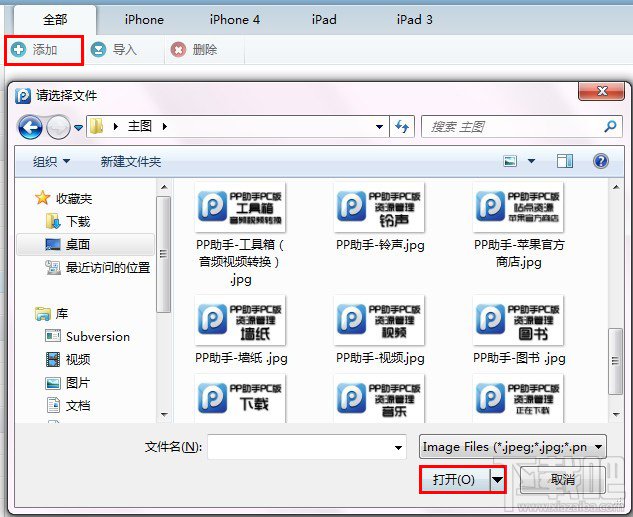633x517 pixels.
Task: Click the file list scrollbar thumb
Action: [616, 361]
